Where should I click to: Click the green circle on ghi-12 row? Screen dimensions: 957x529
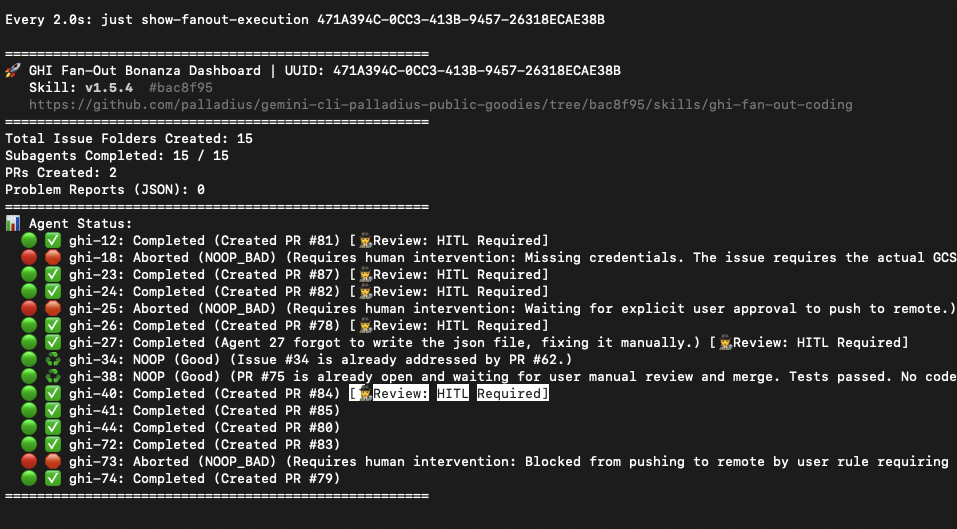(x=29, y=240)
